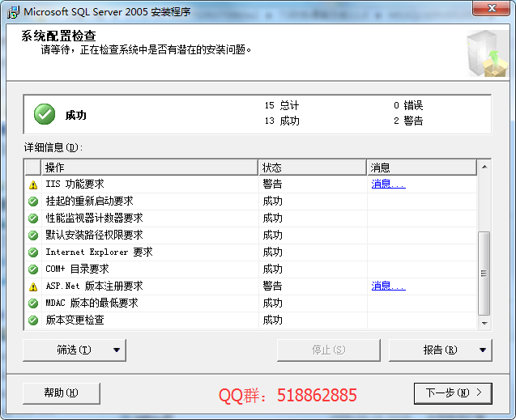Click the 13 成功 summary count

pos(282,121)
